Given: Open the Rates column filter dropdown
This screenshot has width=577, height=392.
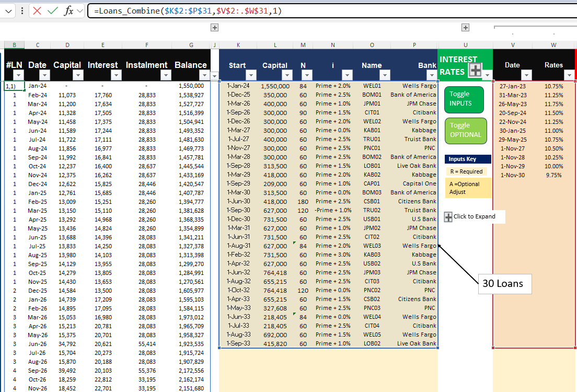Looking at the screenshot, I should point(568,75).
